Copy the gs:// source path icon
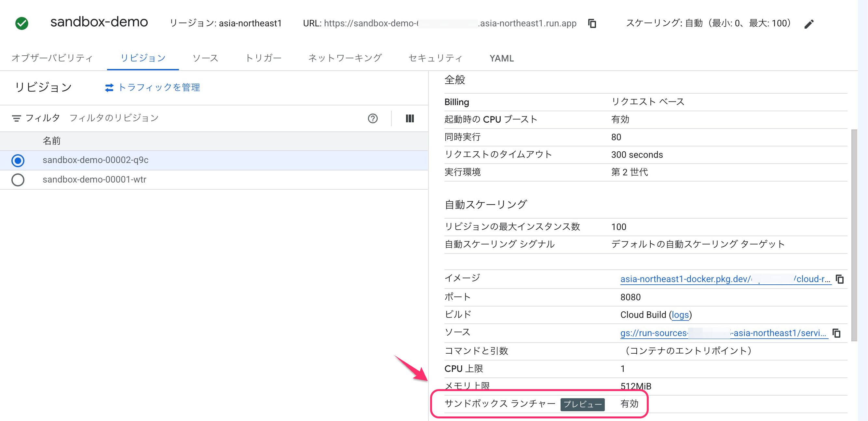868x421 pixels. [836, 333]
